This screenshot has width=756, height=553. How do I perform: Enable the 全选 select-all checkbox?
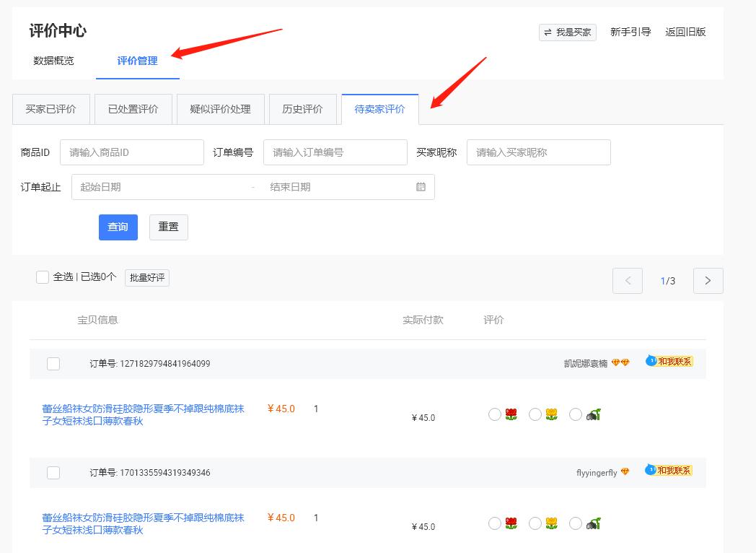pyautogui.click(x=43, y=276)
